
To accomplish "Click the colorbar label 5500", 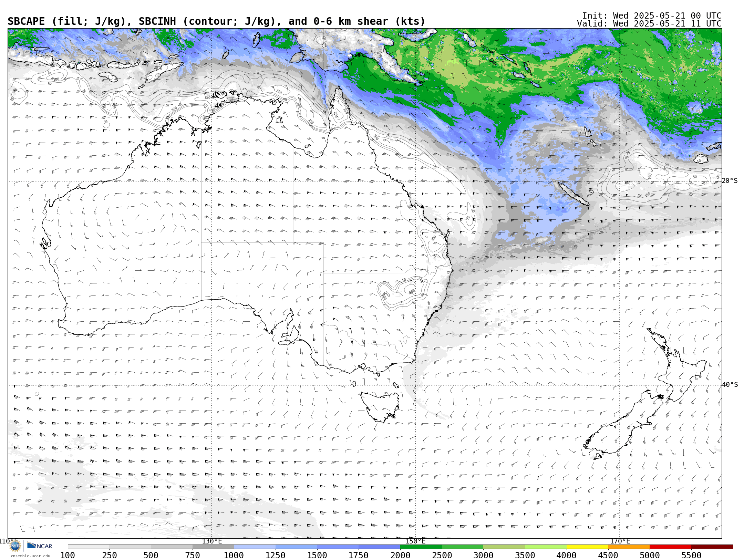I will 691,556.
